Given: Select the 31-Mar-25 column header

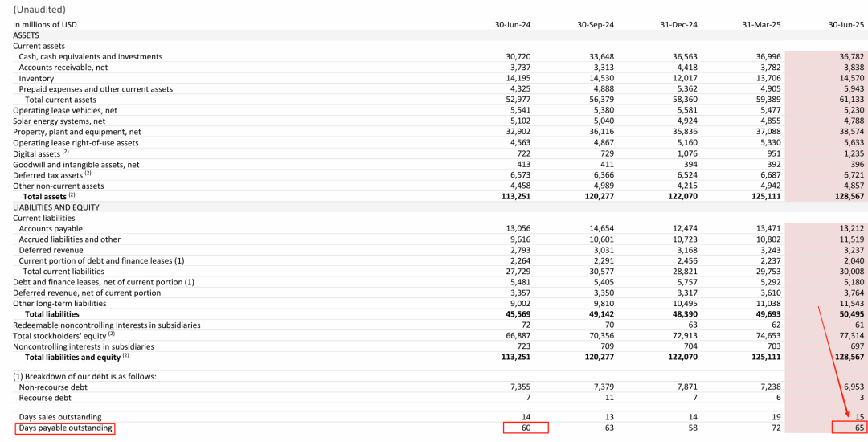Looking at the screenshot, I should [762, 24].
